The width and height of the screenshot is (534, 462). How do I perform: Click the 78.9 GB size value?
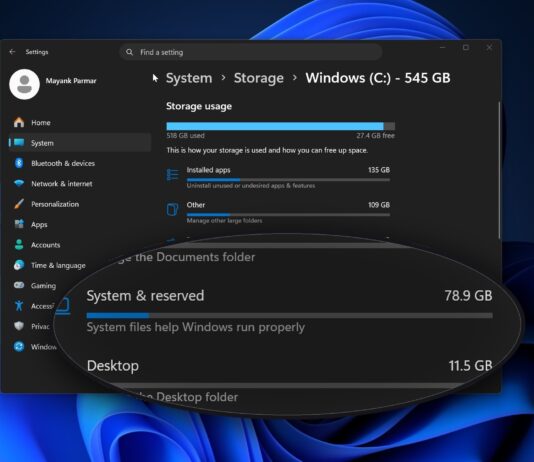click(x=469, y=296)
